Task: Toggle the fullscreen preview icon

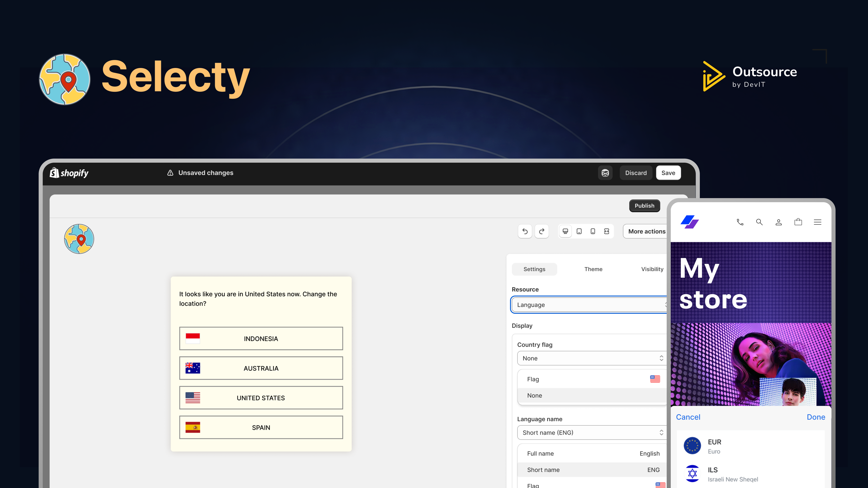Action: [606, 231]
